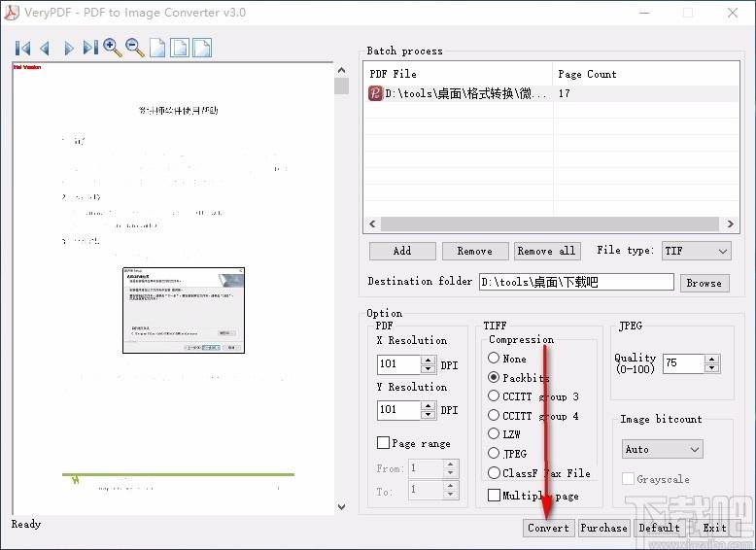Click Remove all button
This screenshot has height=550, width=756.
coord(547,251)
